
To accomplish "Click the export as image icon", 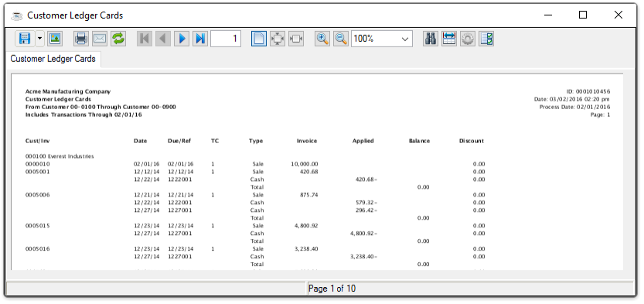I will click(55, 39).
